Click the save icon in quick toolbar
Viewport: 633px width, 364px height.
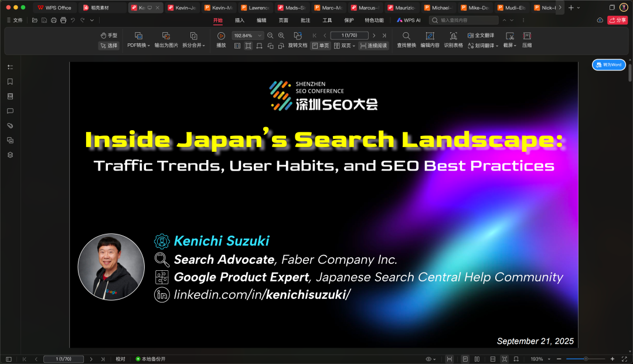(x=44, y=20)
